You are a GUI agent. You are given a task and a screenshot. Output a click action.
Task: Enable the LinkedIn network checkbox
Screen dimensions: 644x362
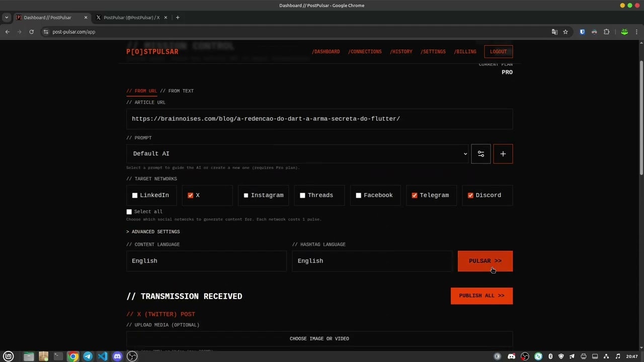pyautogui.click(x=135, y=196)
